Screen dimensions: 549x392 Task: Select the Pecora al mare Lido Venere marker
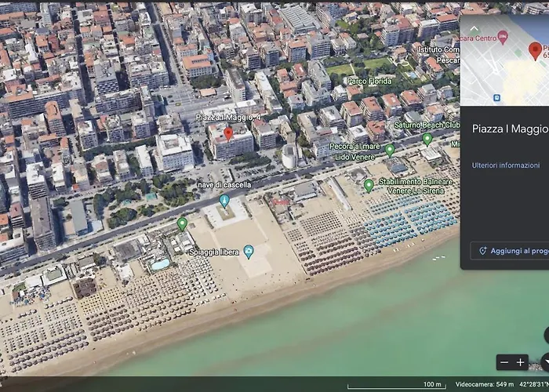tap(390, 150)
